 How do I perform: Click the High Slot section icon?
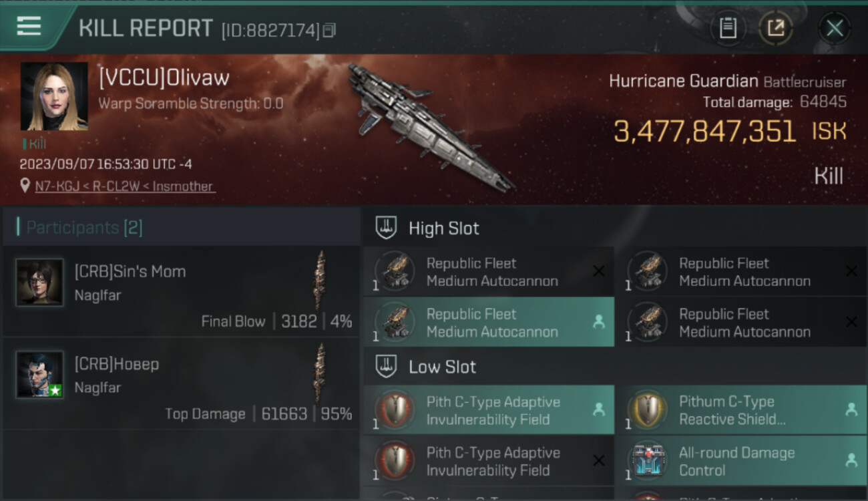click(386, 228)
